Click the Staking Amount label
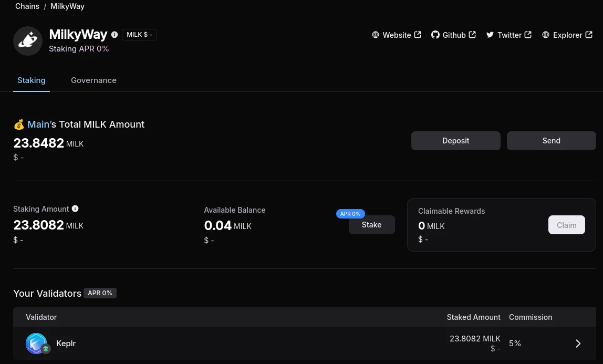Image resolution: width=603 pixels, height=364 pixels. 41,209
